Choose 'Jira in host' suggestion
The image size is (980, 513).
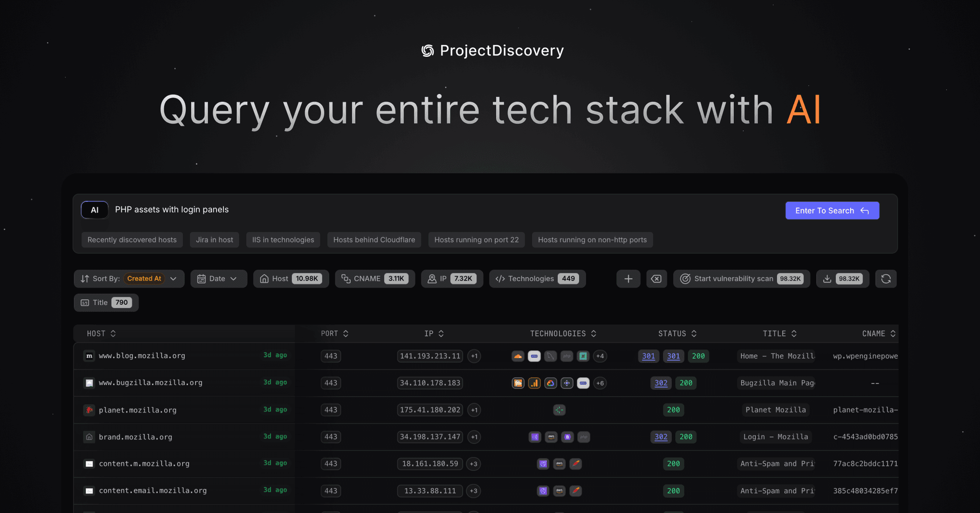(x=215, y=240)
